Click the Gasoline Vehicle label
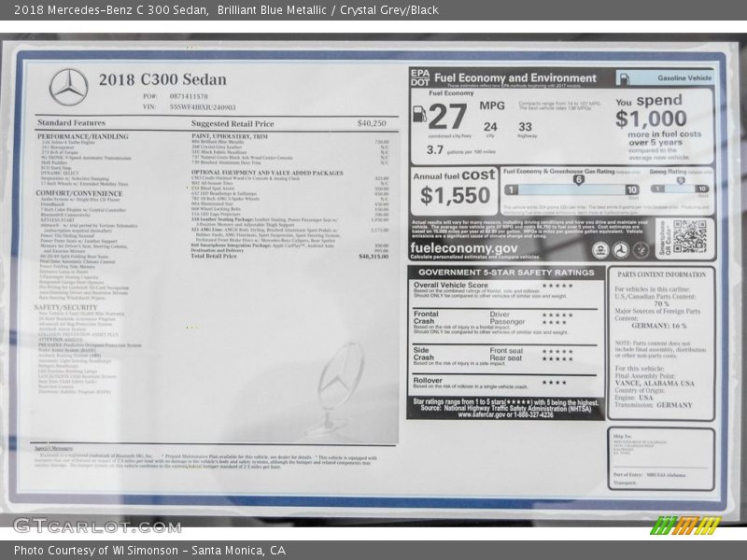The height and width of the screenshot is (560, 747). [x=684, y=78]
